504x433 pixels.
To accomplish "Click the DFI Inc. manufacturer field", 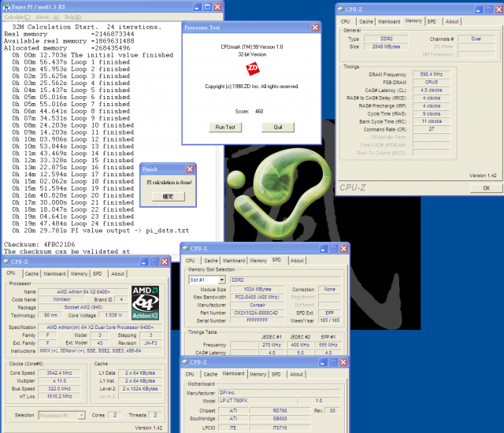I will pyautogui.click(x=279, y=393).
